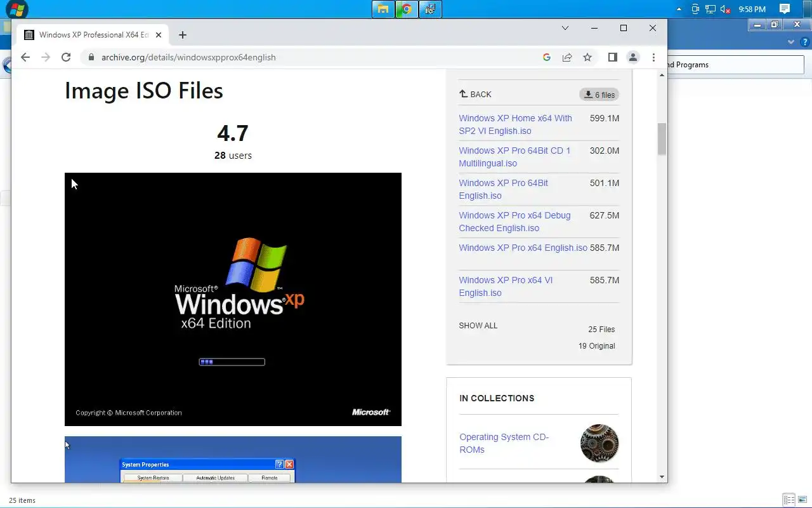812x508 pixels.
Task: Switch to large icons view in background window
Action: click(x=802, y=500)
